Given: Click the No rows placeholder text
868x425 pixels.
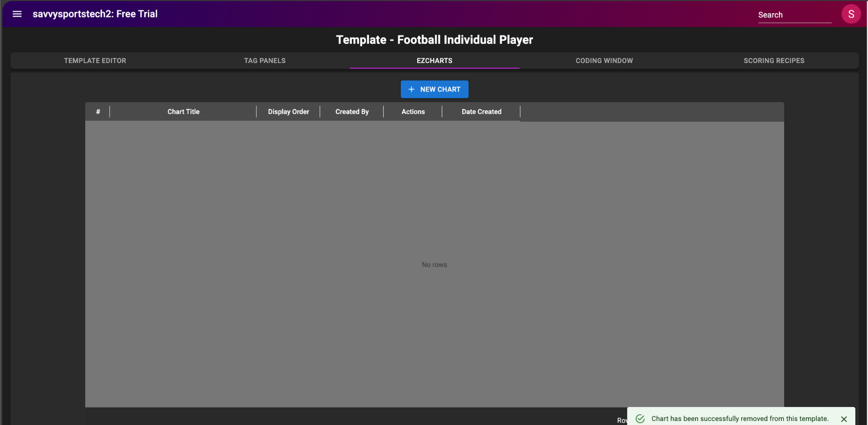Looking at the screenshot, I should (x=434, y=265).
